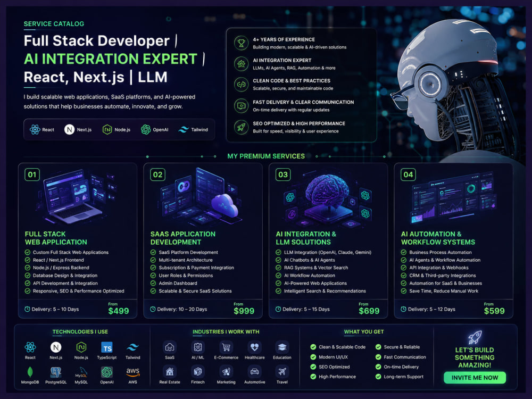Click the Node.js icon in technologies grid
This screenshot has height=399, width=532.
click(x=81, y=347)
